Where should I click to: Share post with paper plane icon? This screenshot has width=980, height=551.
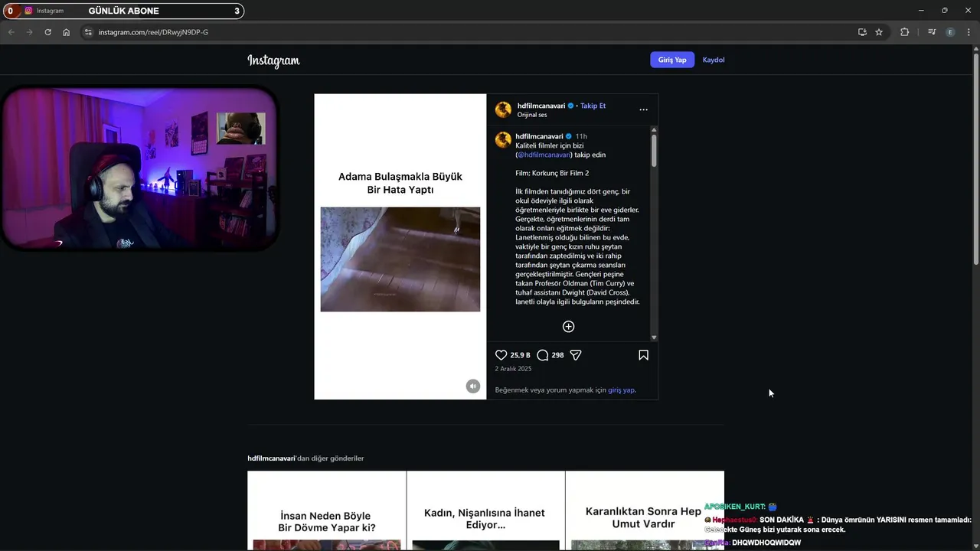pos(576,355)
